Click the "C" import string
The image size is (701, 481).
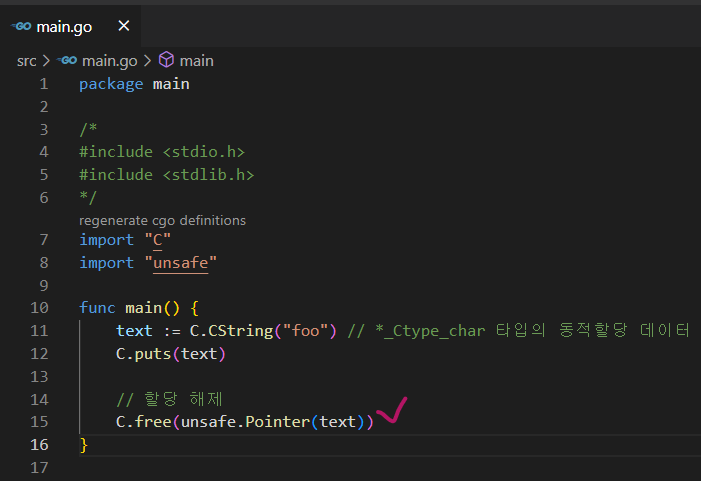157,239
